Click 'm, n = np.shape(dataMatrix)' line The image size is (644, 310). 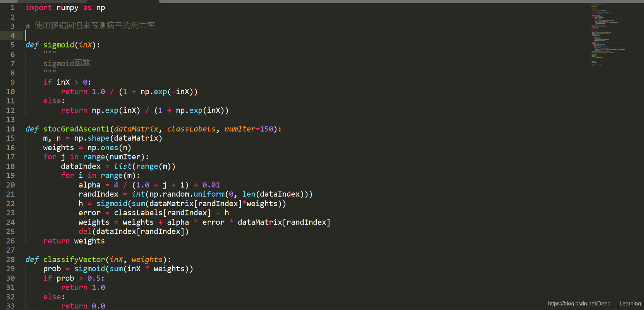click(103, 138)
